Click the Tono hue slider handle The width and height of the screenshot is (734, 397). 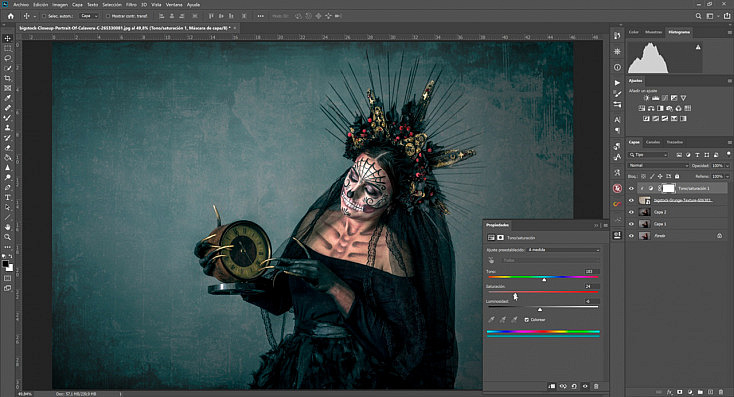pos(544,279)
